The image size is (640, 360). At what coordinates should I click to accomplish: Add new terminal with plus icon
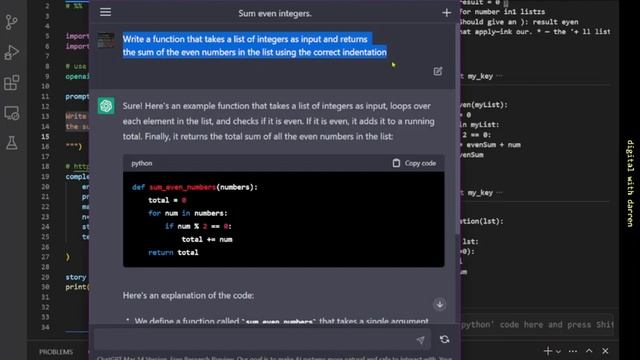548,351
